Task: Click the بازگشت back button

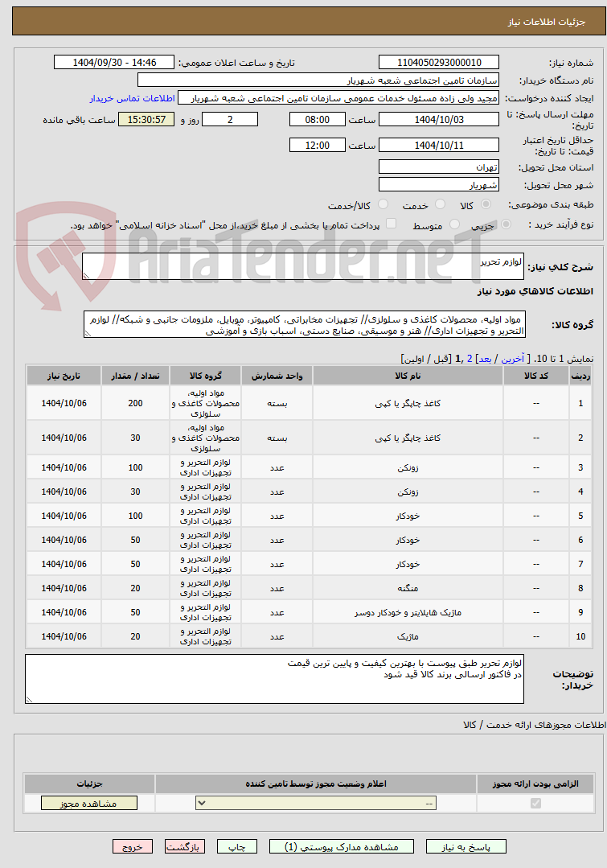Action: [x=185, y=847]
